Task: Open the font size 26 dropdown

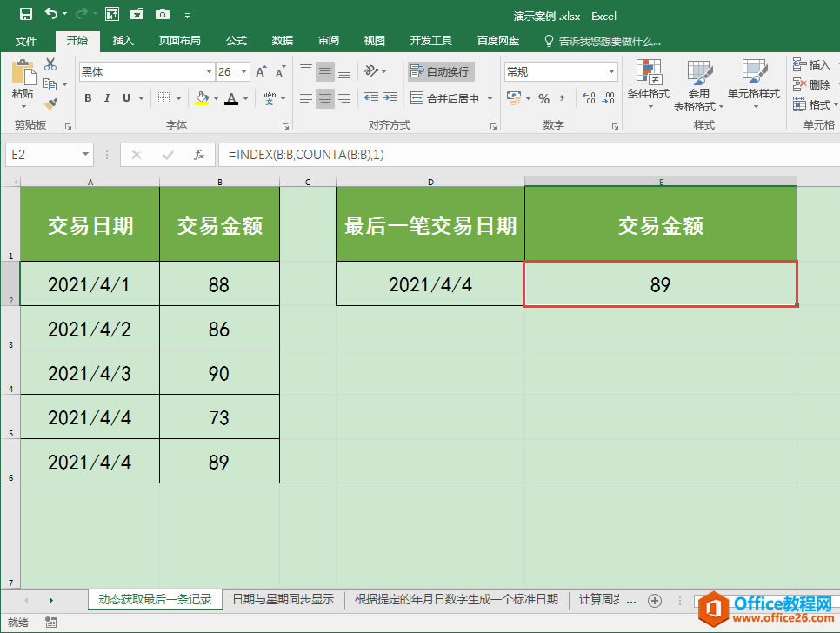Action: coord(243,72)
